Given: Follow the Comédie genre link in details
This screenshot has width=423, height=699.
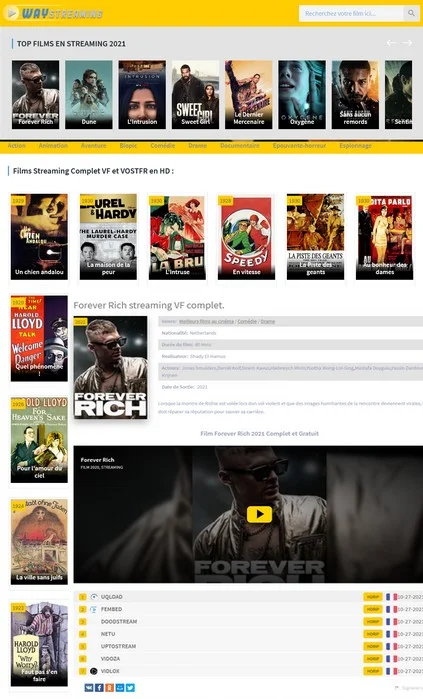Looking at the screenshot, I should [x=247, y=321].
